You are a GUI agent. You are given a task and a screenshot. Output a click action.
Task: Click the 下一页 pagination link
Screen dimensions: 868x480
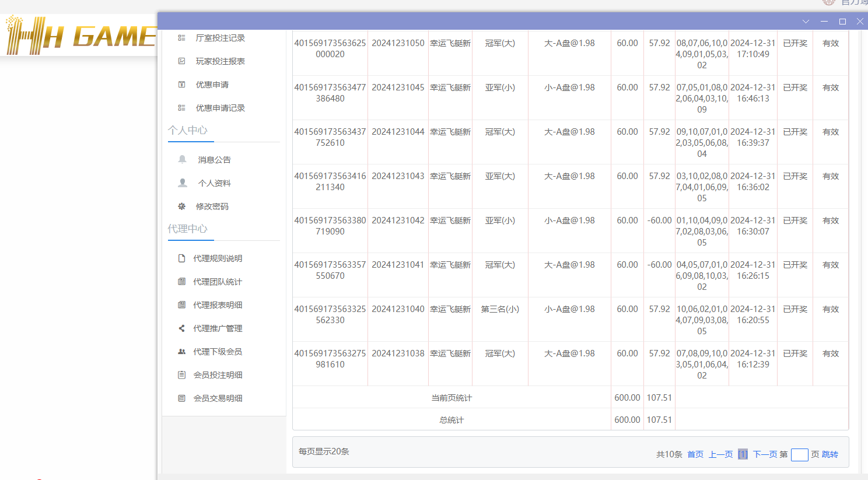765,454
